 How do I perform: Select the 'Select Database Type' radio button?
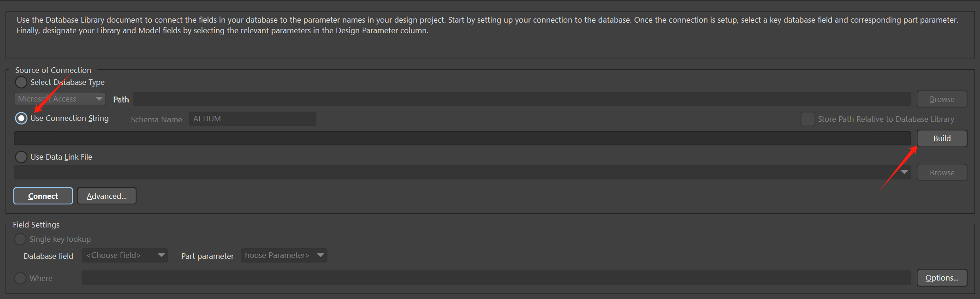[21, 82]
